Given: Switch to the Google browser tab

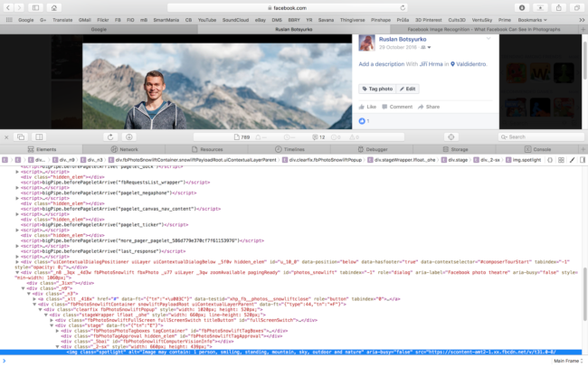Looking at the screenshot, I should pos(99,29).
